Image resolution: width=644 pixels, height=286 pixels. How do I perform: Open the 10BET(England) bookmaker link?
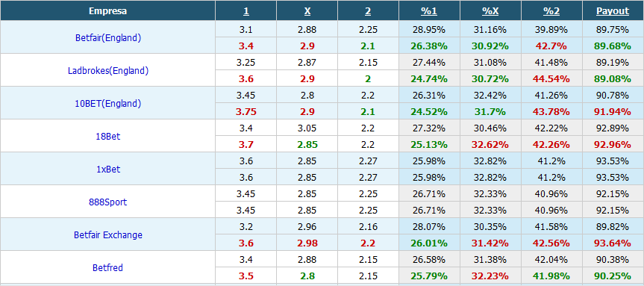pyautogui.click(x=108, y=104)
